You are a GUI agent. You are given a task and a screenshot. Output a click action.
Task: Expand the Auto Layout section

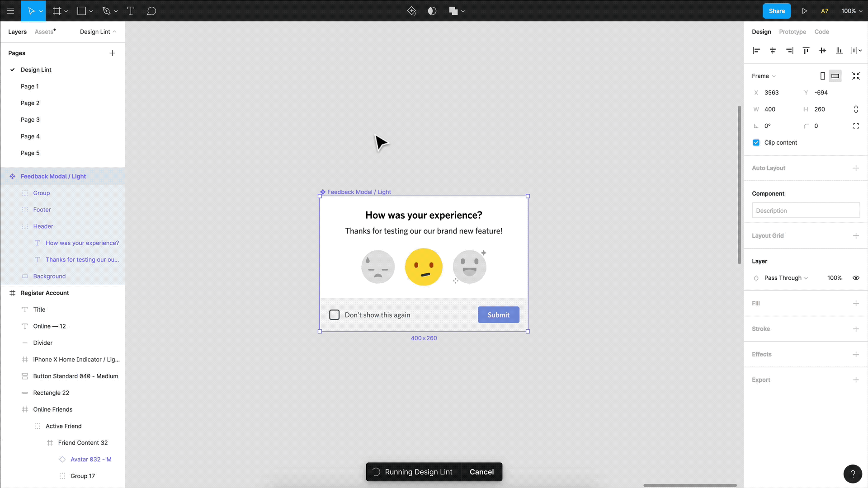coord(857,168)
